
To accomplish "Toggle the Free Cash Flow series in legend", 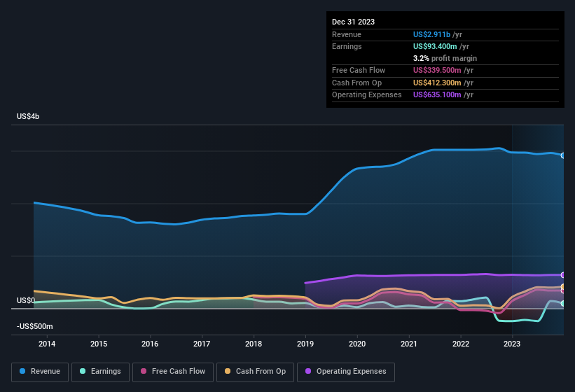I will [174, 372].
